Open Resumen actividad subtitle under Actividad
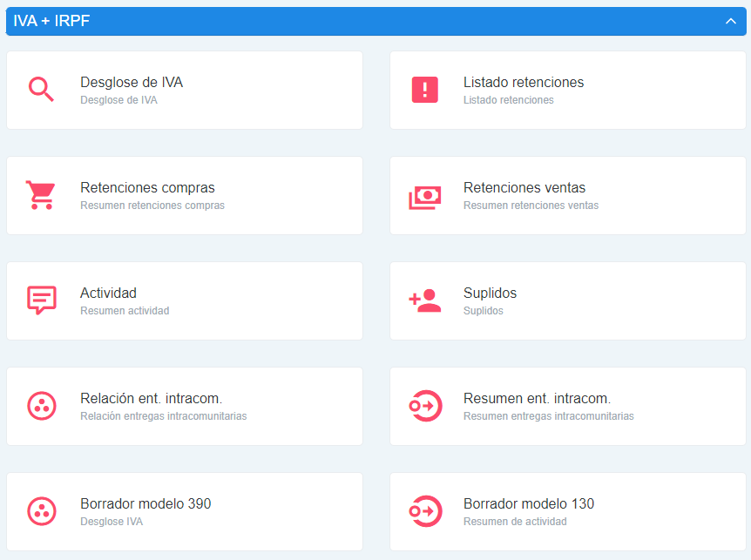Screen dimensions: 751x560 pos(125,311)
